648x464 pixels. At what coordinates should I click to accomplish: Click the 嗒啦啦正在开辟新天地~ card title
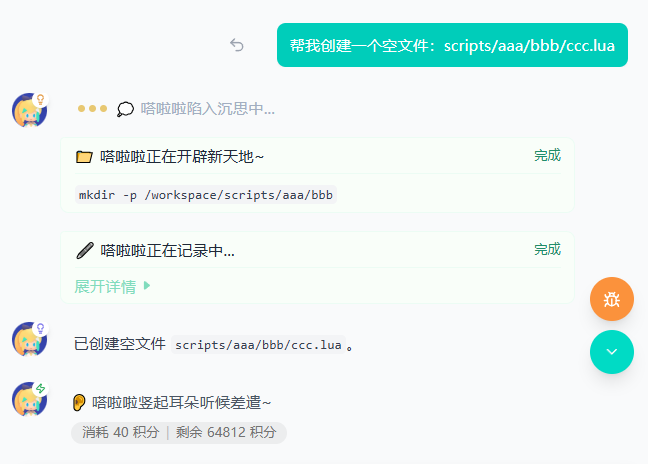tap(182, 157)
